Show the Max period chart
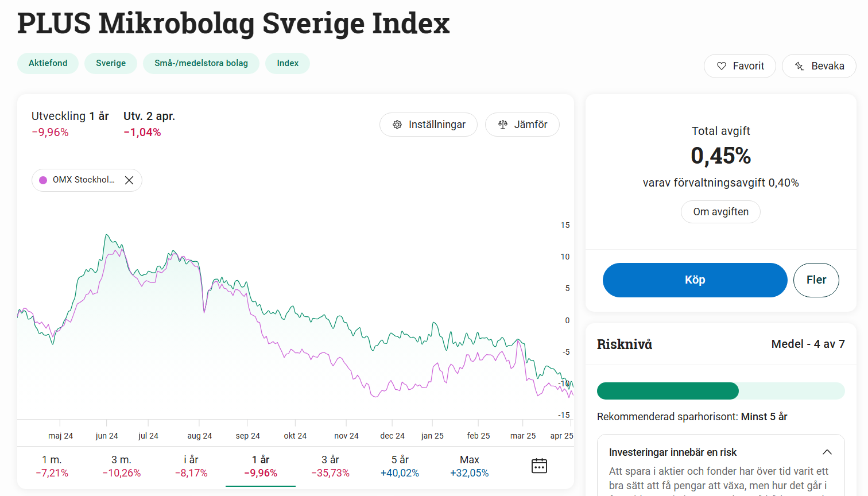 [469, 466]
